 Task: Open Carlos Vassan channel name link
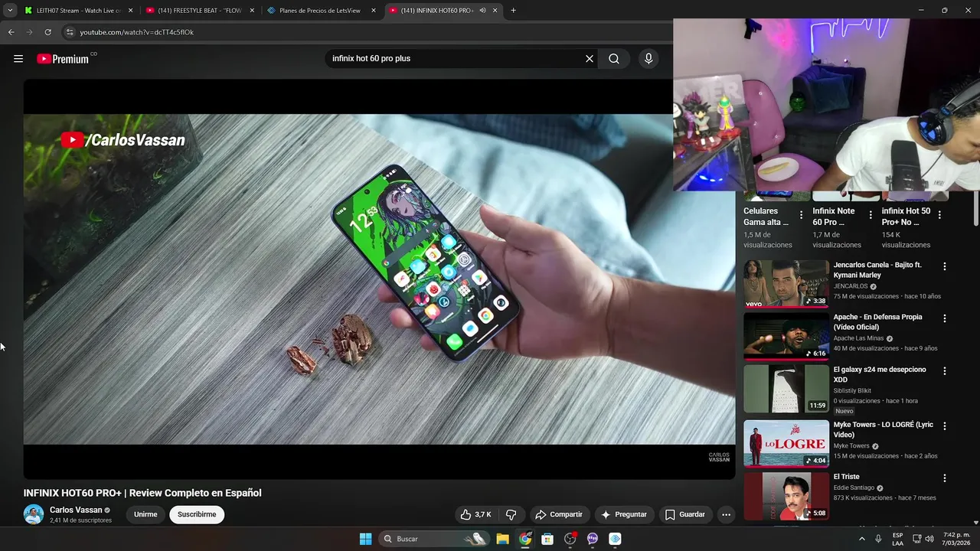coord(76,510)
